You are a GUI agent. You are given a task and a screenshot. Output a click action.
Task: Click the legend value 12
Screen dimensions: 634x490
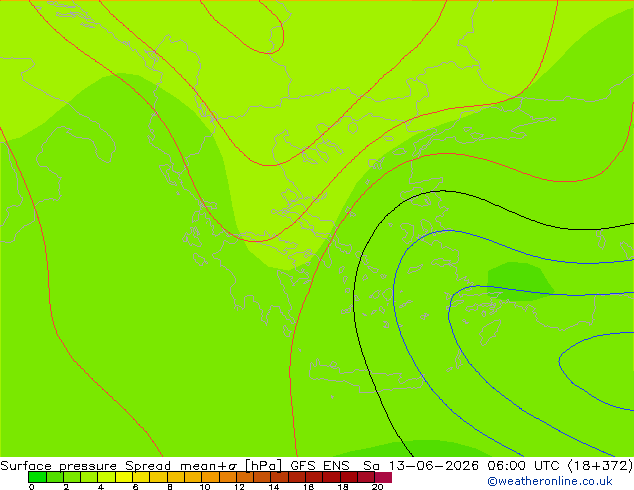(239, 487)
